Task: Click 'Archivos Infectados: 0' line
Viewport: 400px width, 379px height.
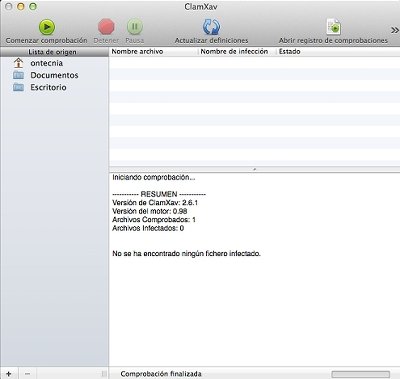Action: coord(148,228)
